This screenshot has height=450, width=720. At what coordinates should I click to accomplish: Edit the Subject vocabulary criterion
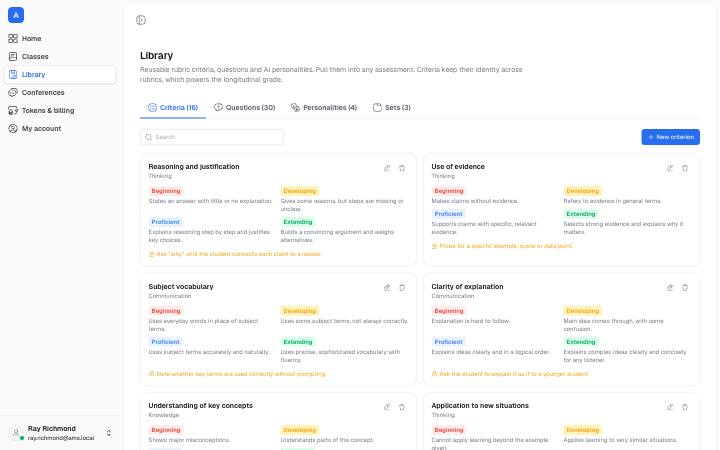(387, 287)
